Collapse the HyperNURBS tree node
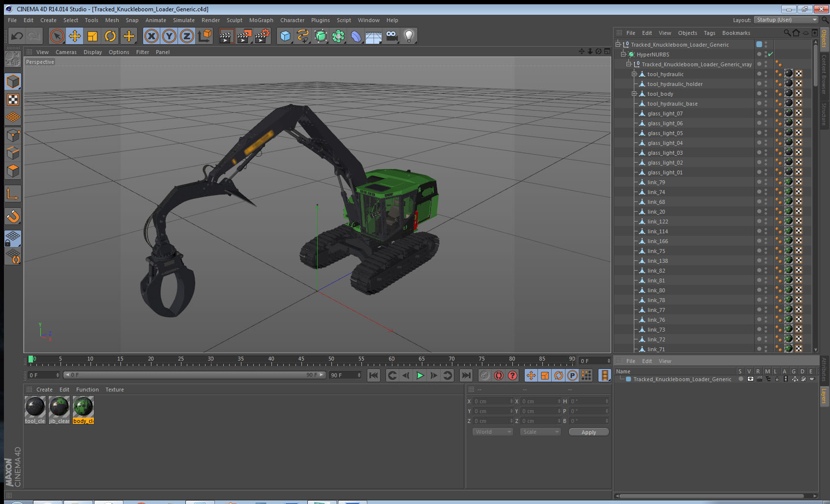The width and height of the screenshot is (830, 504). 623,55
